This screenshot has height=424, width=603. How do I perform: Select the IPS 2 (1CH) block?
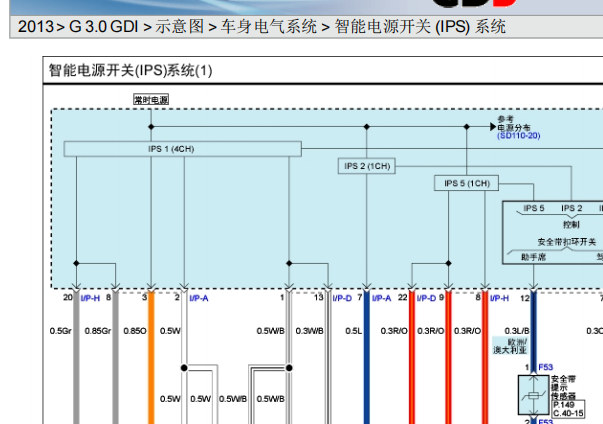pyautogui.click(x=367, y=166)
